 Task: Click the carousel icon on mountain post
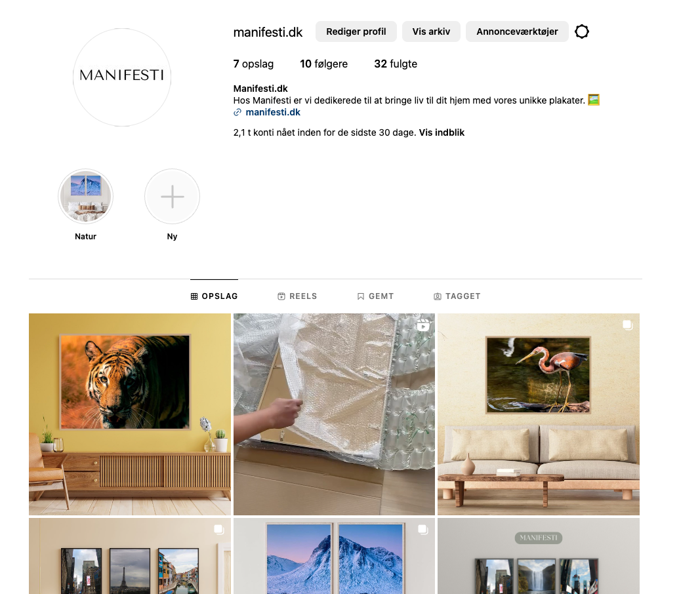coord(422,530)
